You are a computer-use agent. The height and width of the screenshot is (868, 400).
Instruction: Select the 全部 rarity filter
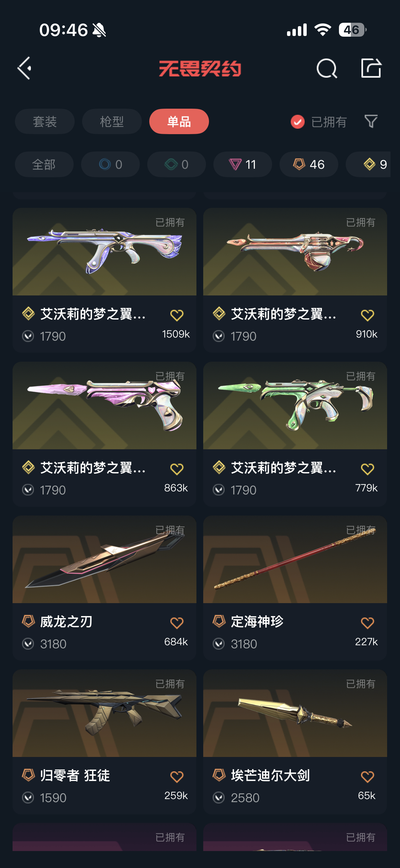point(44,164)
